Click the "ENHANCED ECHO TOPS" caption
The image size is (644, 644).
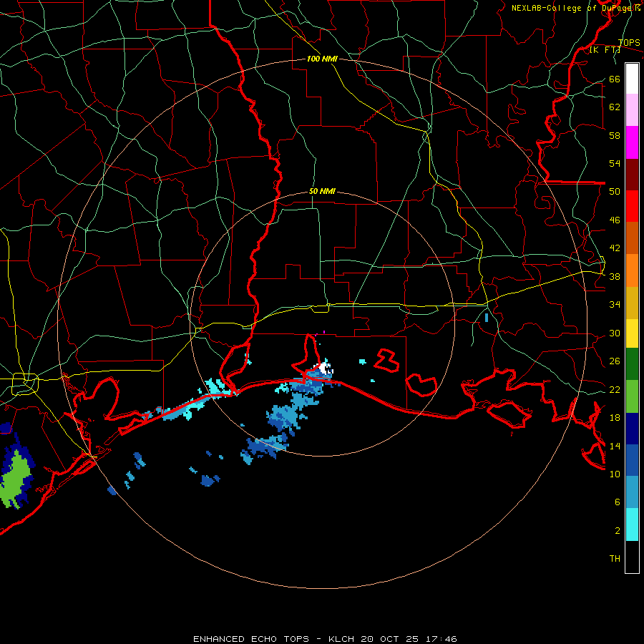pos(251,639)
